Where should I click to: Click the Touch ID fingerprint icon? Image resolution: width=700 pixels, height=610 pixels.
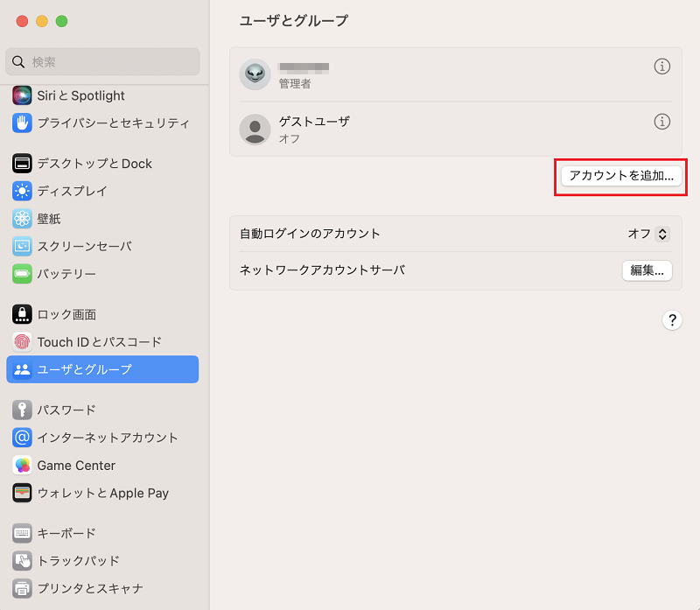click(22, 342)
